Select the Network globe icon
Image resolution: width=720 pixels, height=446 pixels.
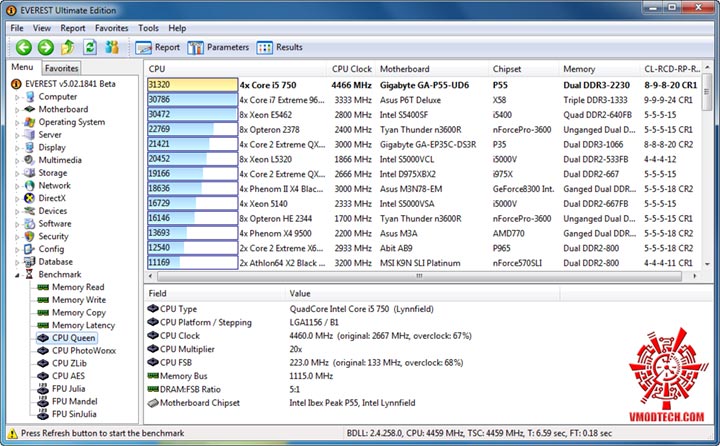click(30, 186)
